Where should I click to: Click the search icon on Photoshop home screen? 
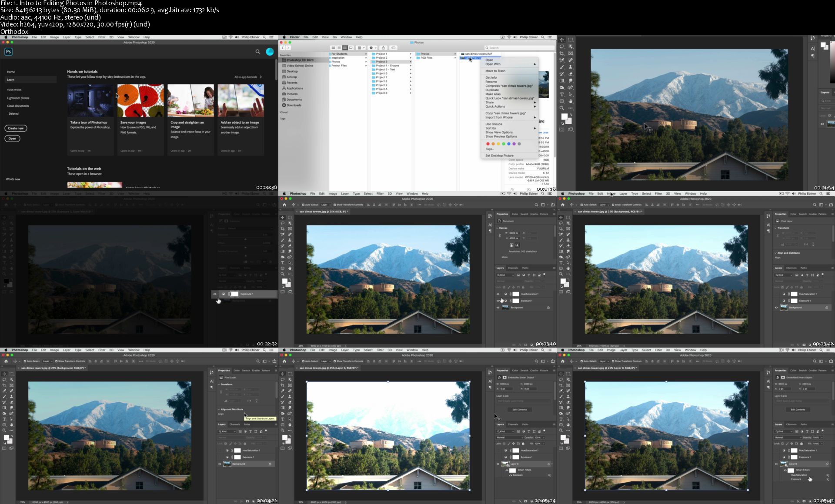[x=257, y=52]
